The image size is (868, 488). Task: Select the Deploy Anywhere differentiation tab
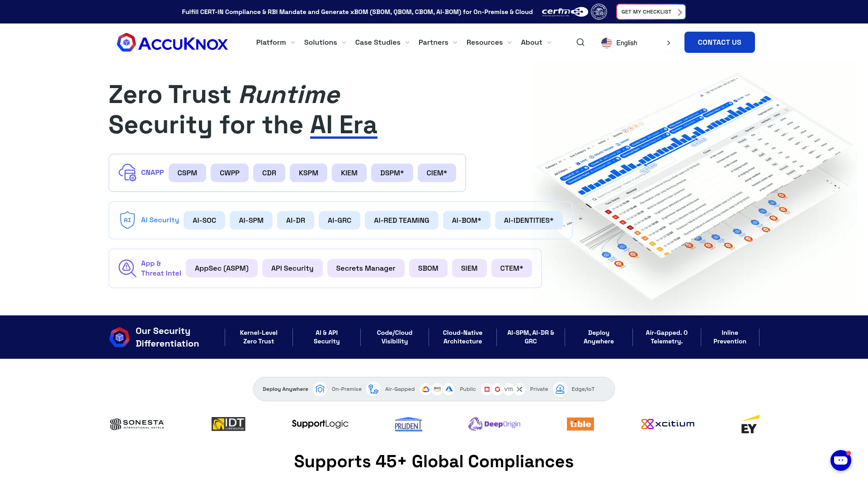pyautogui.click(x=599, y=337)
